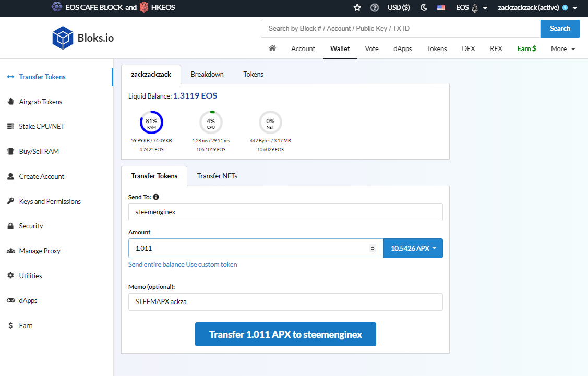This screenshot has height=376, width=588.
Task: Go to the DEX page
Action: 469,48
